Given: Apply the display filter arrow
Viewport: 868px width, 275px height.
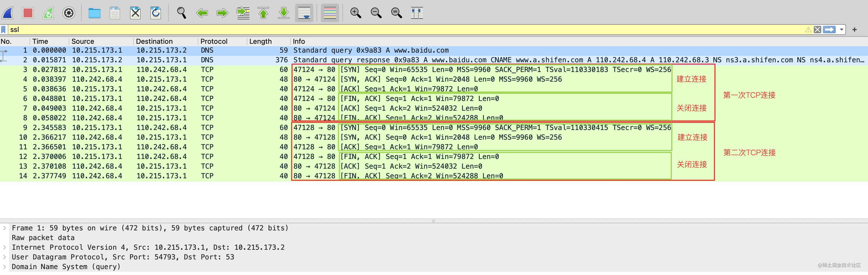Looking at the screenshot, I should click(829, 30).
